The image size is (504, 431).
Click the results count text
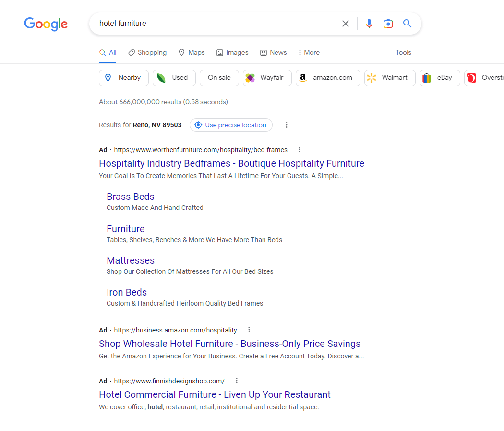coord(163,102)
